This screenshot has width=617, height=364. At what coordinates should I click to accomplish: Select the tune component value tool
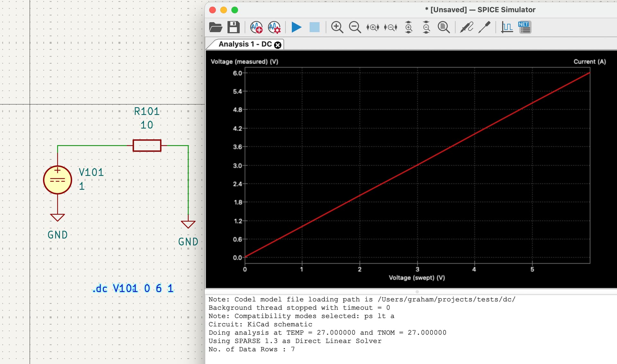pyautogui.click(x=484, y=27)
